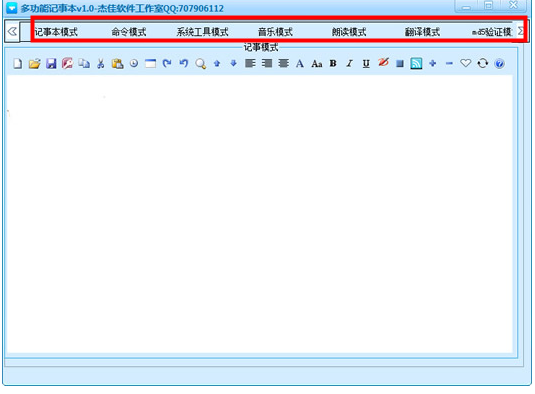
Task: Open the font size Aa options
Action: [x=317, y=63]
